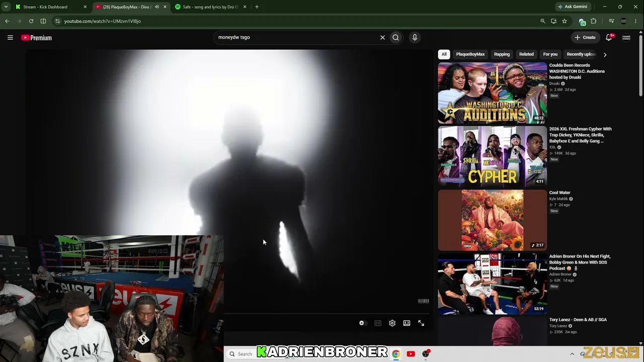
Task: Visit the Kyle Mahlik channel link
Action: pyautogui.click(x=558, y=199)
